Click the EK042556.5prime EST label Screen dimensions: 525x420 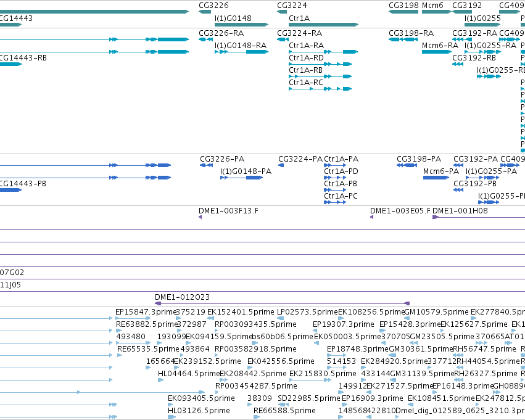[x=281, y=361]
